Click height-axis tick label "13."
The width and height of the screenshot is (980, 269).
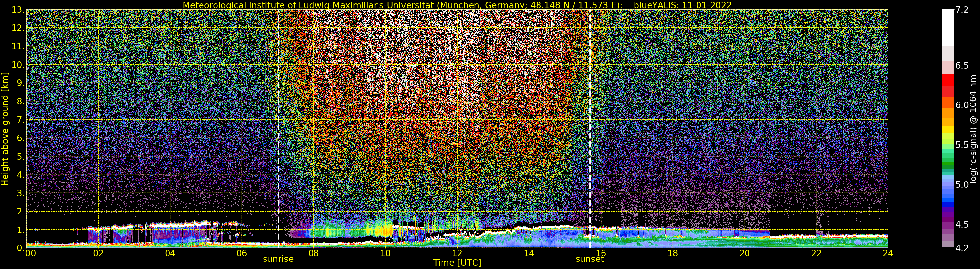18,10
